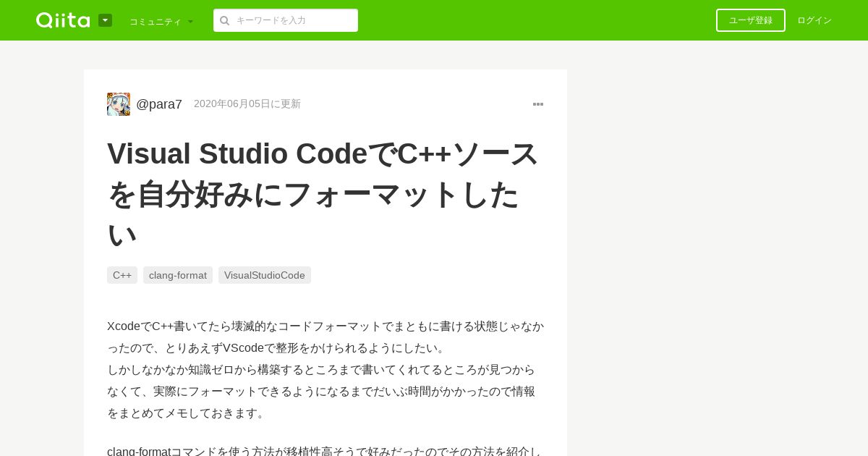
Task: Click the Qiita logo
Action: pos(63,20)
